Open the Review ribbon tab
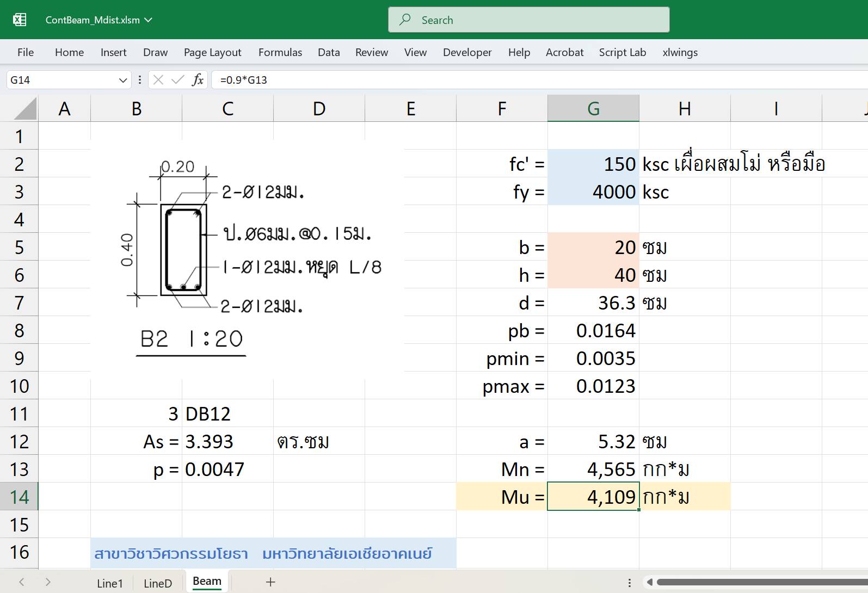The image size is (868, 593). point(371,52)
